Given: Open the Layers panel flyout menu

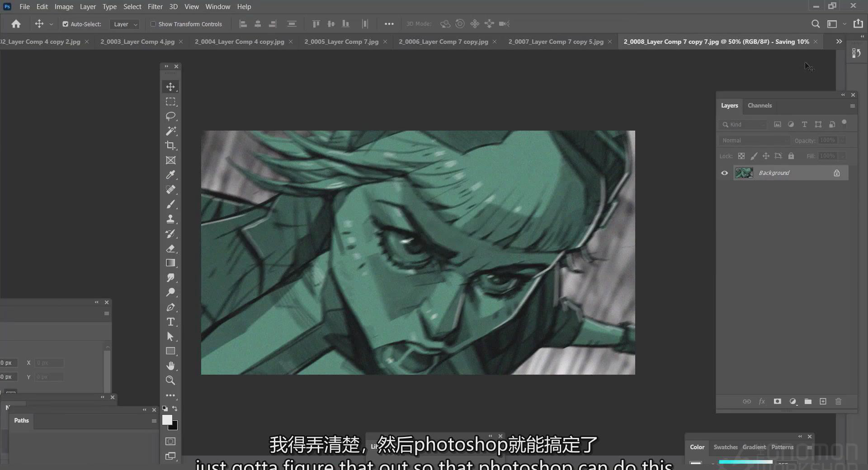Looking at the screenshot, I should (852, 106).
